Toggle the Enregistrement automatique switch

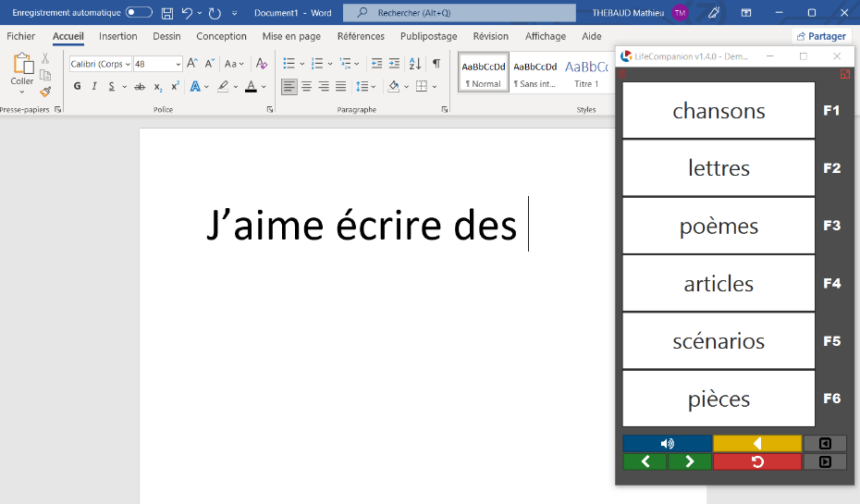tap(139, 13)
